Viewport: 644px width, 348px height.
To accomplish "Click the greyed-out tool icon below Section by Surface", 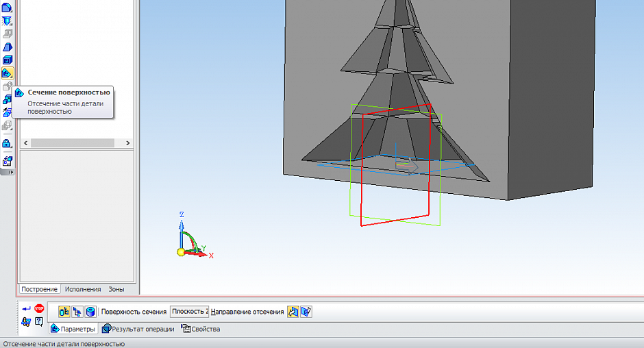I will pyautogui.click(x=7, y=86).
